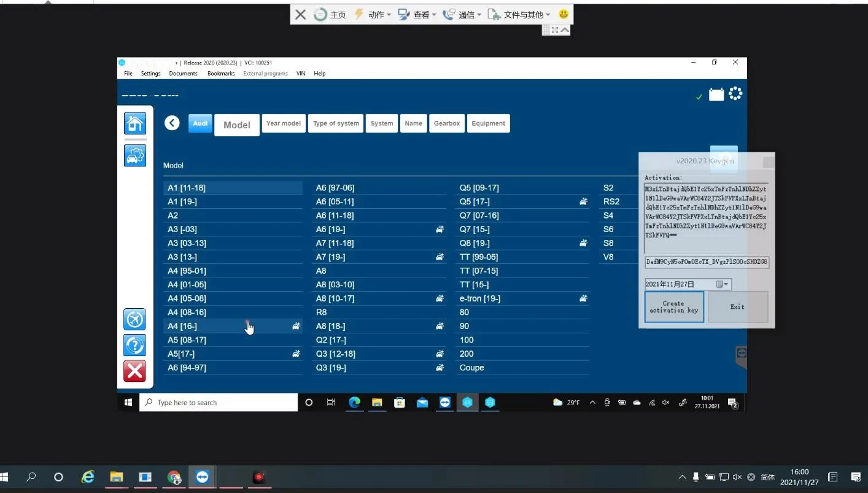The height and width of the screenshot is (493, 868).
Task: Click the Task View icon on remote taskbar
Action: 331,402
